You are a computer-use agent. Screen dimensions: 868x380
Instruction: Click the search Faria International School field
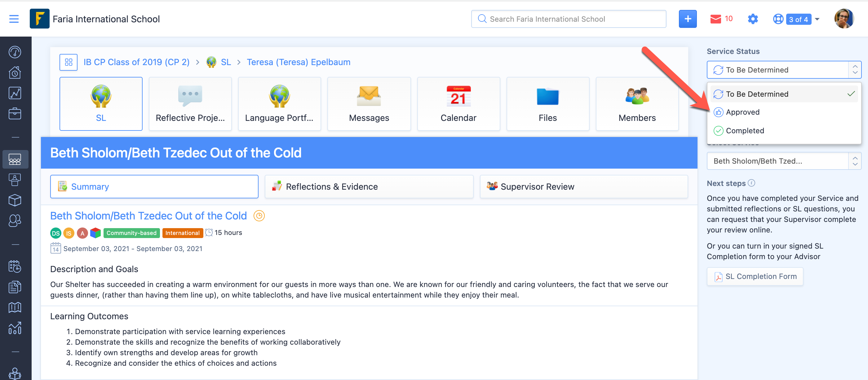569,19
